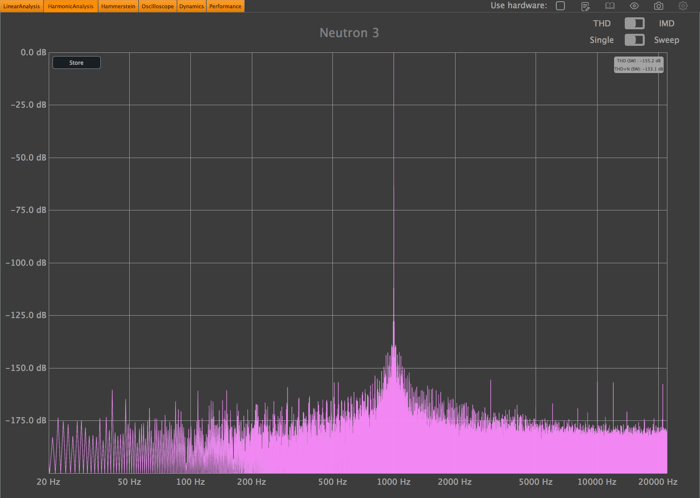
Task: Go to the Dynamics tab
Action: click(x=192, y=6)
